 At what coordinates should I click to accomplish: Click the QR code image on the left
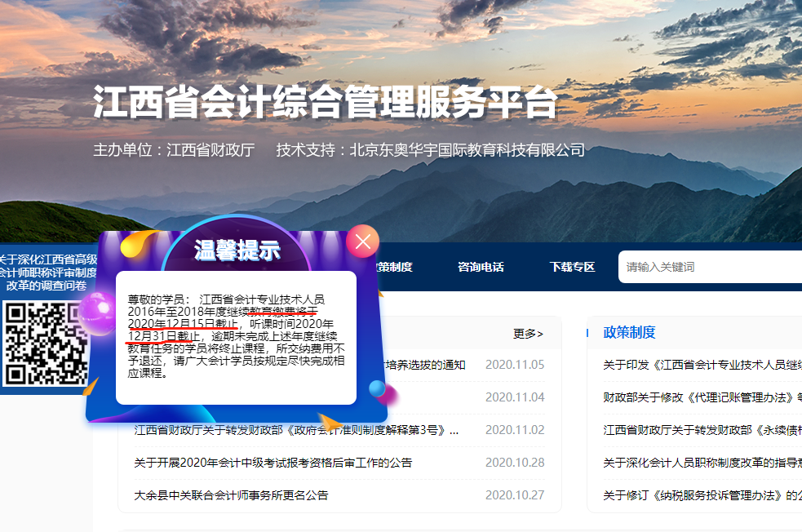coord(44,343)
